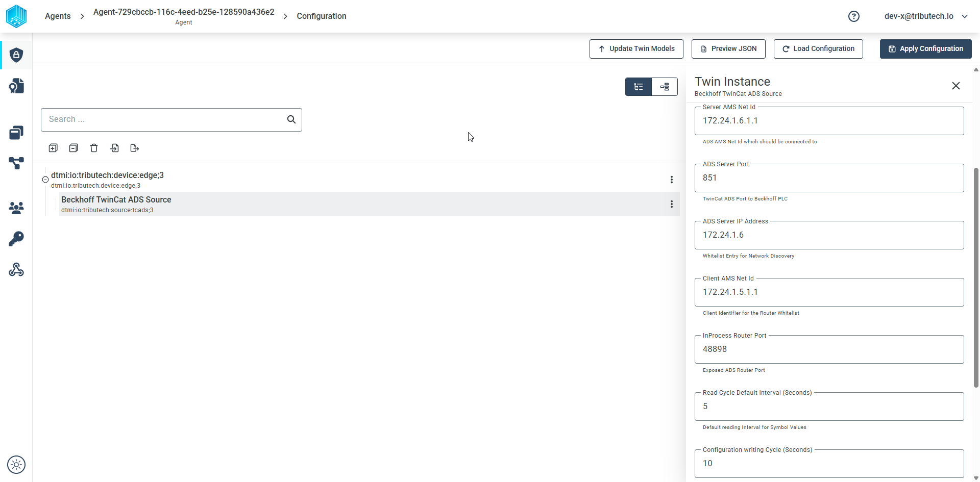Viewport: 980px width, 482px height.
Task: Click 'Exposed ADS Router Port' hint text
Action: [x=734, y=370]
